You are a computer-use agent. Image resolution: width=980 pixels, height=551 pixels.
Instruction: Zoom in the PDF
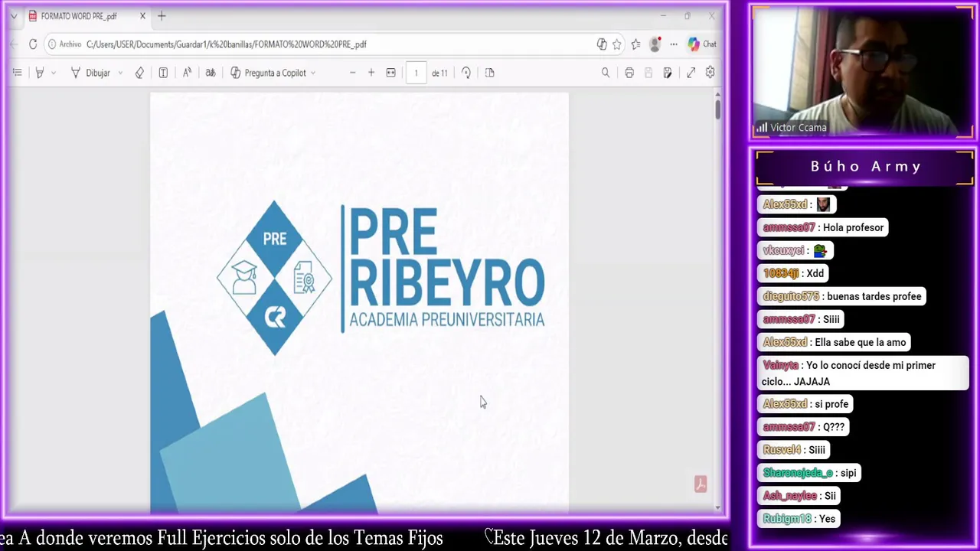pyautogui.click(x=371, y=73)
